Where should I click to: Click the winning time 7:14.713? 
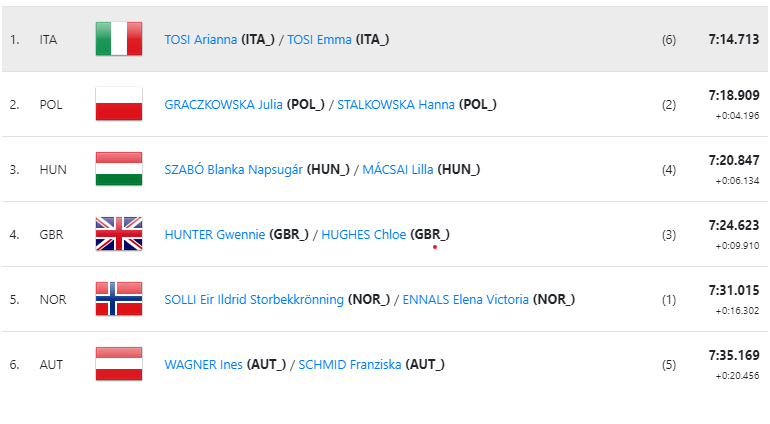734,39
